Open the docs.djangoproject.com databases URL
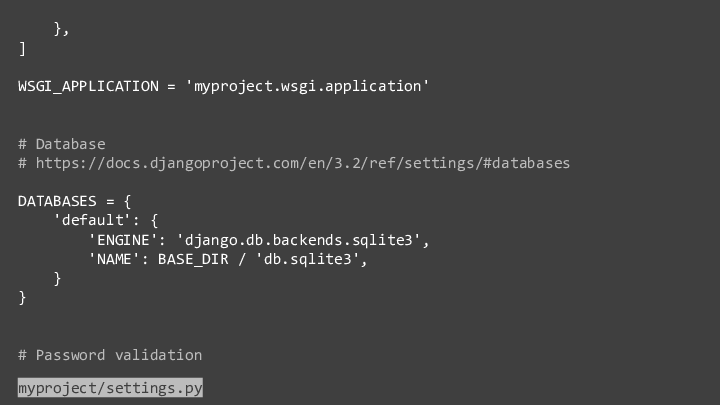This screenshot has width=720, height=405. 303,163
